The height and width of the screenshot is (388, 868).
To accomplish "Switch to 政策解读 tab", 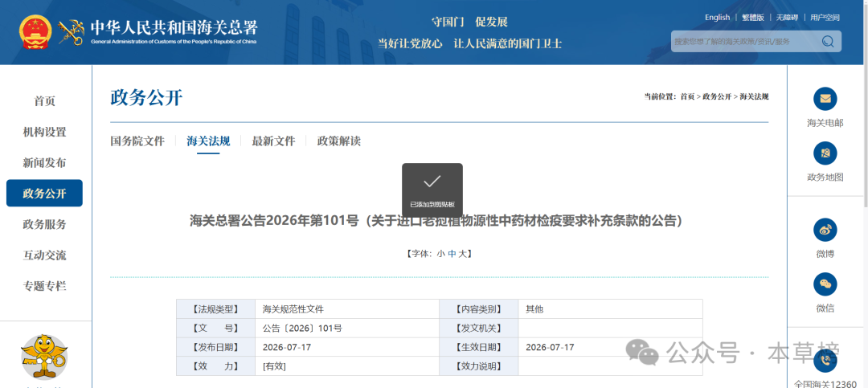I will (x=339, y=141).
